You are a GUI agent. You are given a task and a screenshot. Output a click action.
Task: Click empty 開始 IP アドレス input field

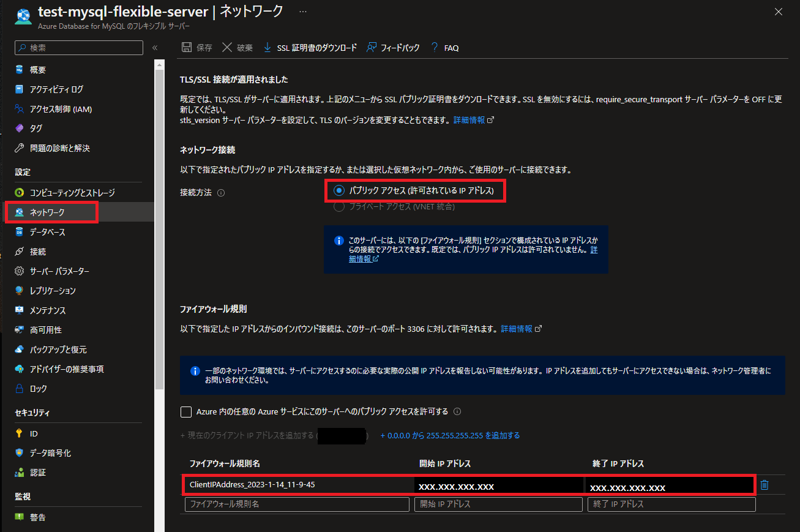(x=498, y=504)
